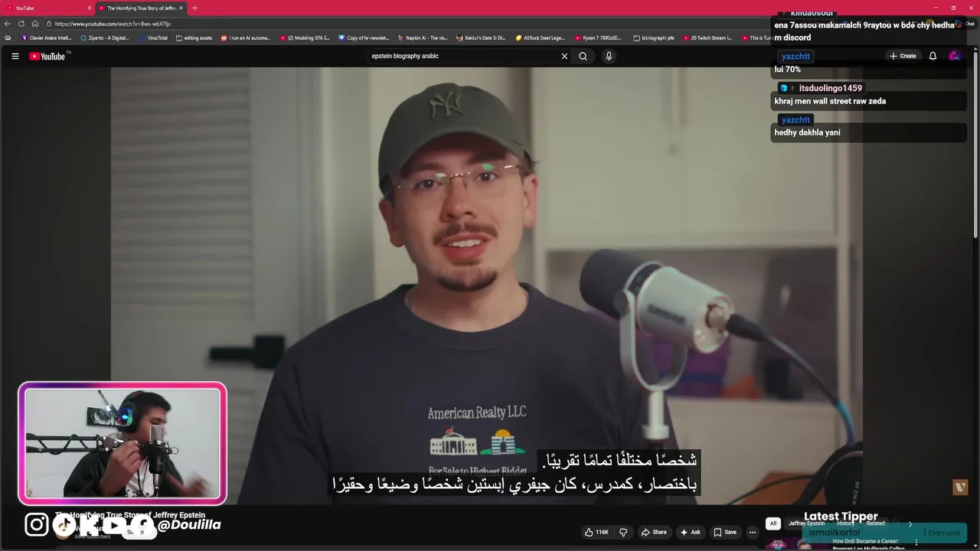The height and width of the screenshot is (551, 980).
Task: Submit search with magnifier button
Action: pos(583,56)
